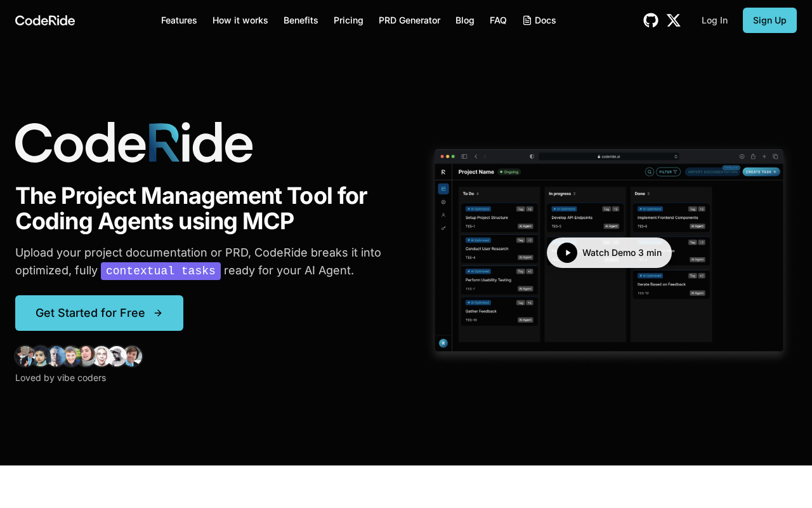Screen dimensions: 812x508
Task: Click the Develop API Endpoints card in demo
Action: 585,217
